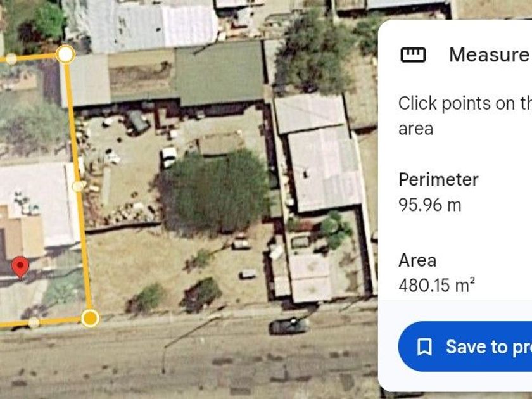Click the bookmark icon in Save button
Image resolution: width=532 pixels, height=399 pixels.
point(424,347)
